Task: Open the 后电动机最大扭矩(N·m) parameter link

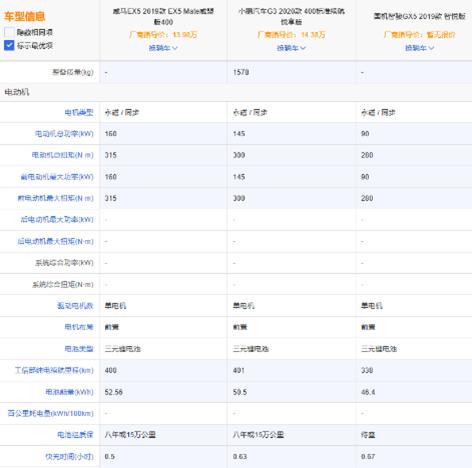Action: [55, 241]
